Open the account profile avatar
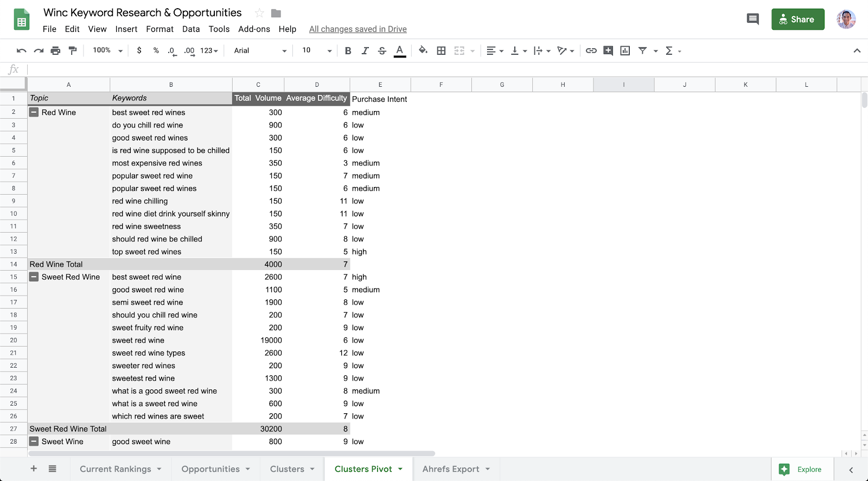The height and width of the screenshot is (481, 868). click(x=846, y=20)
